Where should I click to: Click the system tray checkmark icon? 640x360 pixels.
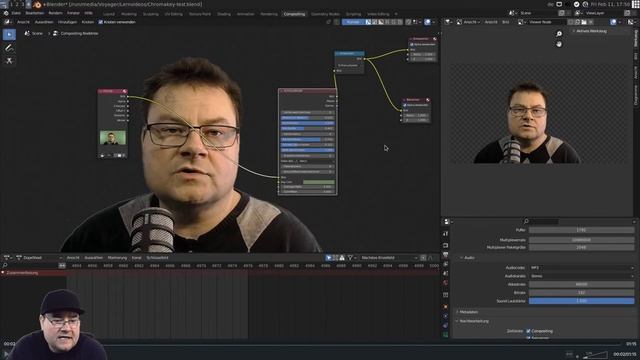tap(576, 4)
